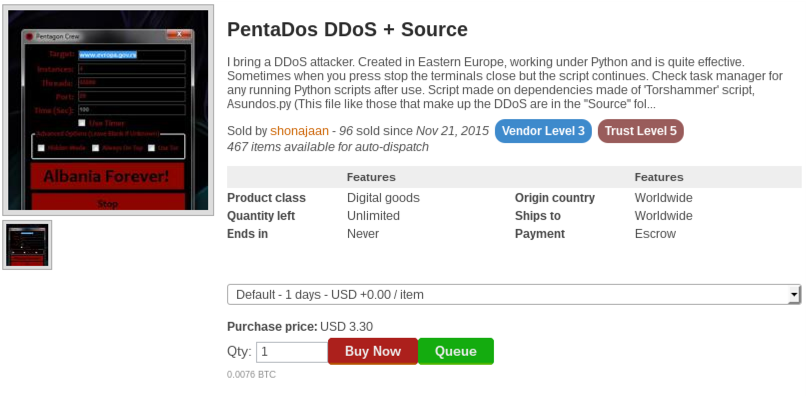This screenshot has width=807, height=396.
Task: Click the Trust Level 5 badge
Action: click(x=640, y=131)
